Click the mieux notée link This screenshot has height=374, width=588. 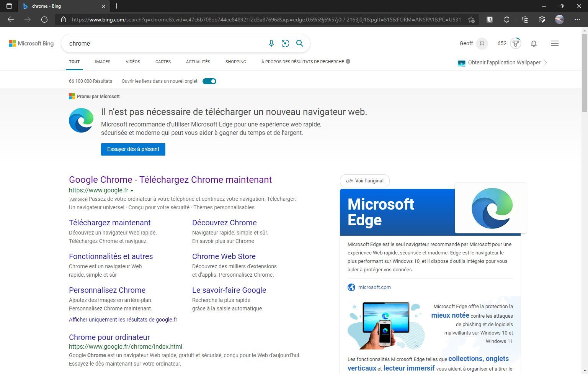tap(450, 315)
